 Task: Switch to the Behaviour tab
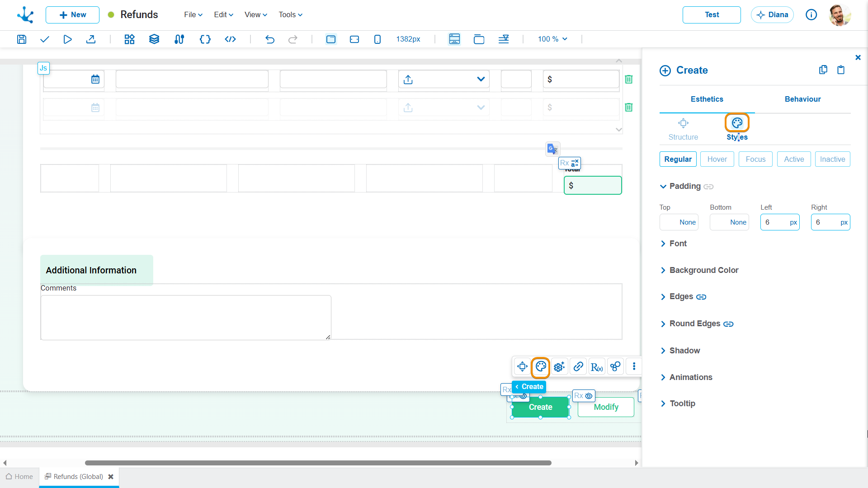click(x=802, y=99)
